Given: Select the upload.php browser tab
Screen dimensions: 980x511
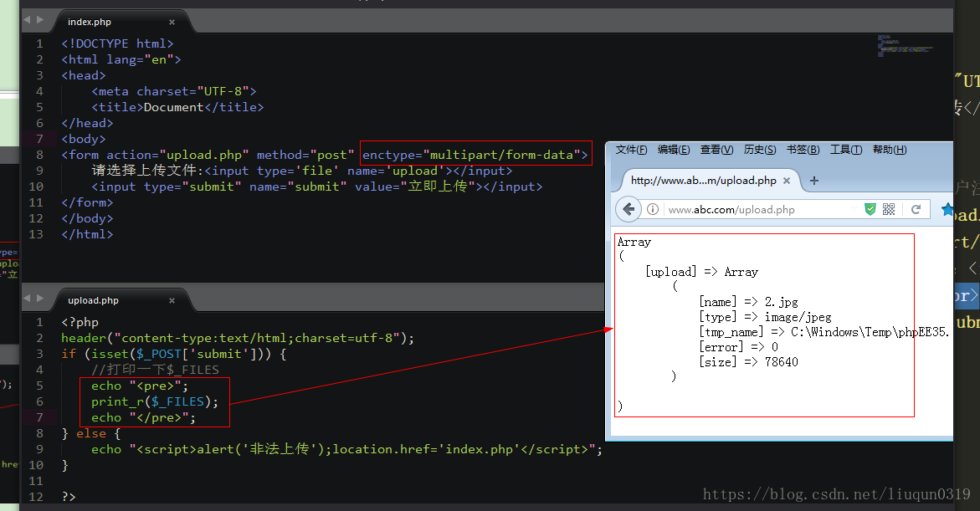Looking at the screenshot, I should (703, 181).
